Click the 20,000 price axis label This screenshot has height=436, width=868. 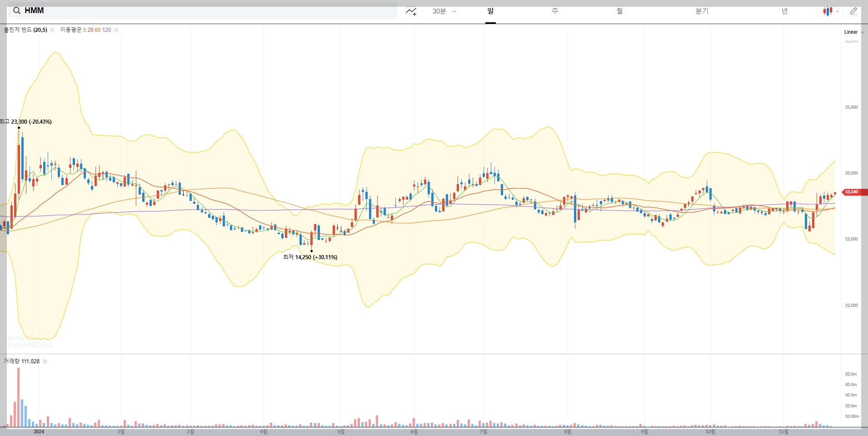[851, 173]
